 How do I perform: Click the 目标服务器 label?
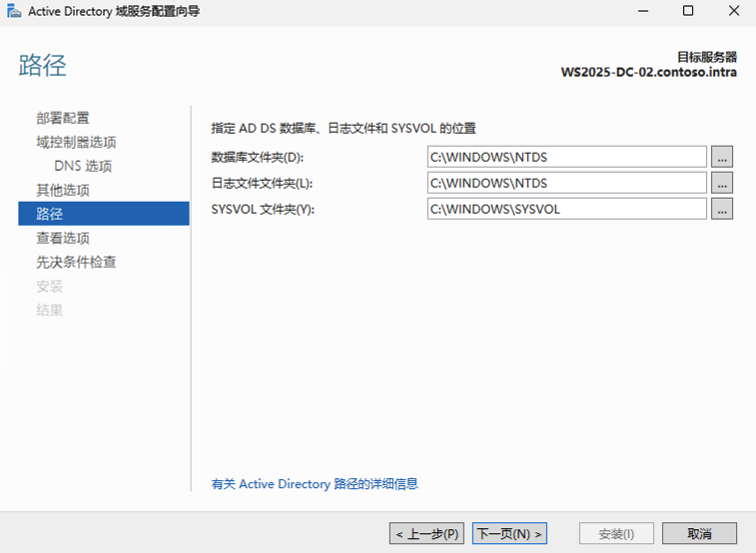707,57
